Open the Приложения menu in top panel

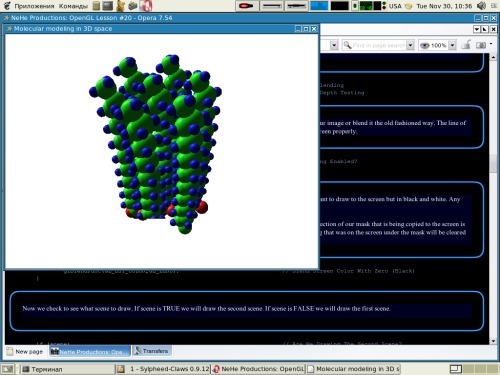pyautogui.click(x=34, y=6)
